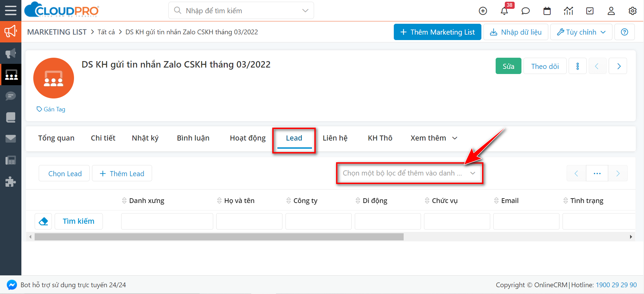Switch to the KH Thô tab
This screenshot has height=294, width=644.
click(x=380, y=138)
